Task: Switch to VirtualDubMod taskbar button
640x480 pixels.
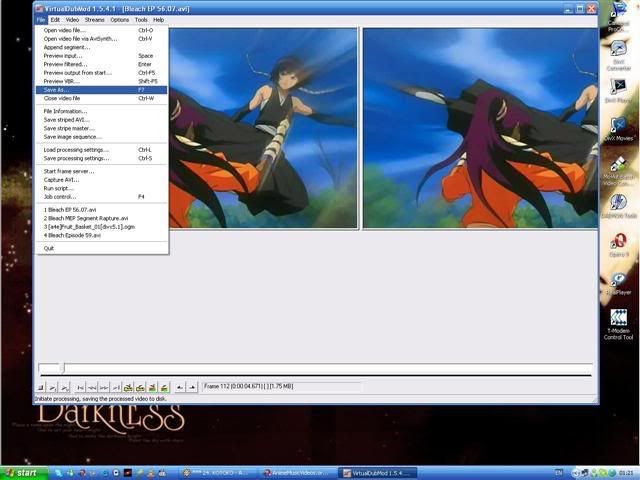Action: [x=378, y=473]
